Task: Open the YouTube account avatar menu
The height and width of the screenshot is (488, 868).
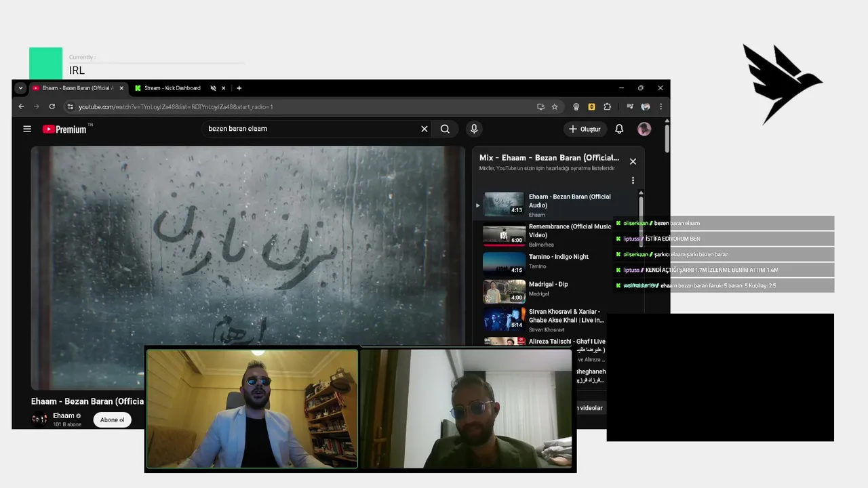Action: [644, 129]
